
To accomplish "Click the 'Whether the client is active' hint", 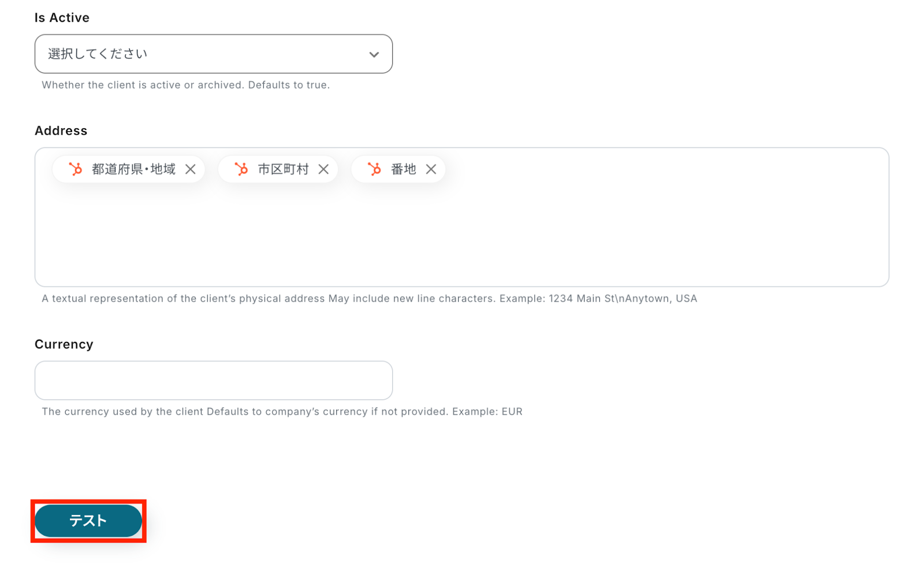I will point(185,85).
